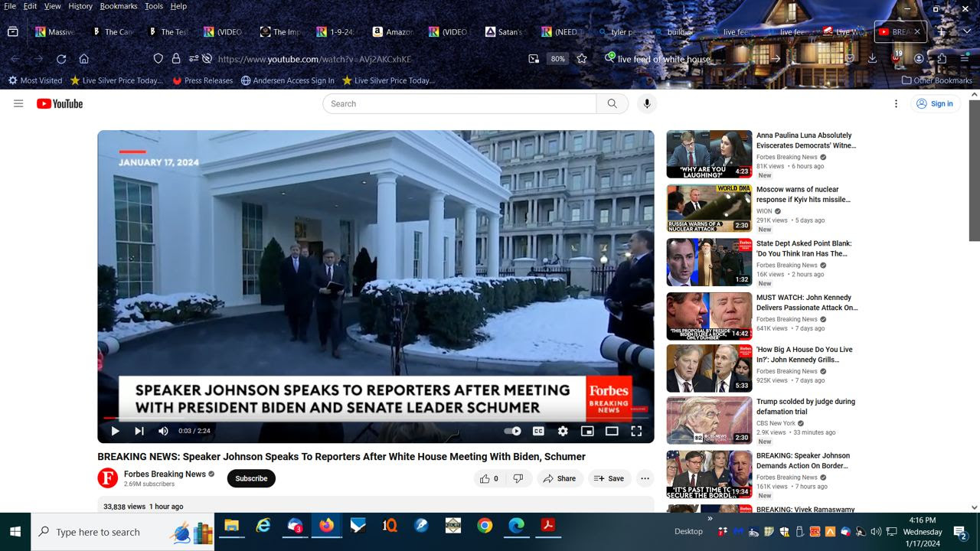Play the video with the play button
Screen dimensions: 980x551
tap(115, 431)
